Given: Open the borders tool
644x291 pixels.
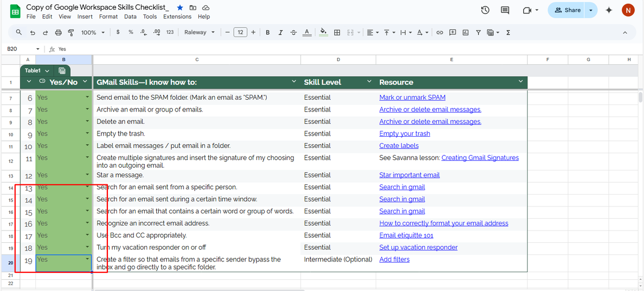Looking at the screenshot, I should coord(337,32).
